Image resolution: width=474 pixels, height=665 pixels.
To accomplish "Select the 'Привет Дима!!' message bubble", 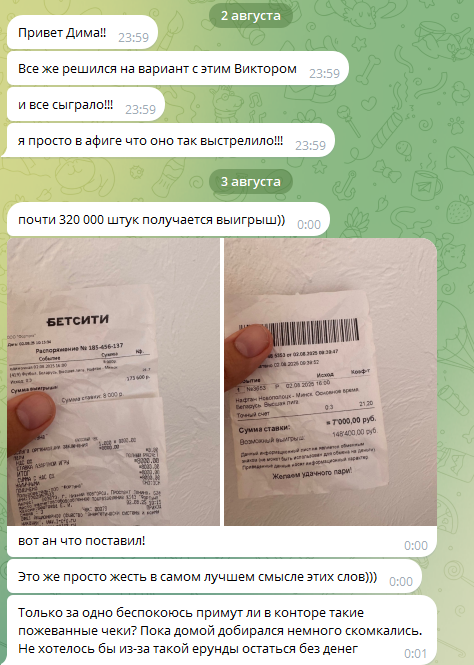I will click(82, 33).
